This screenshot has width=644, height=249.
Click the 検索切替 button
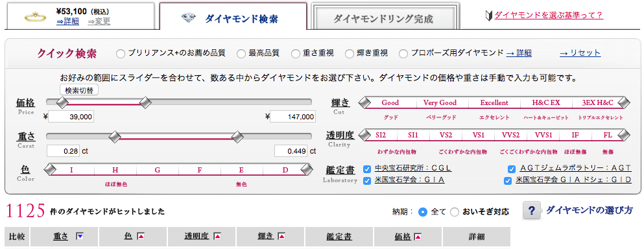point(79,90)
